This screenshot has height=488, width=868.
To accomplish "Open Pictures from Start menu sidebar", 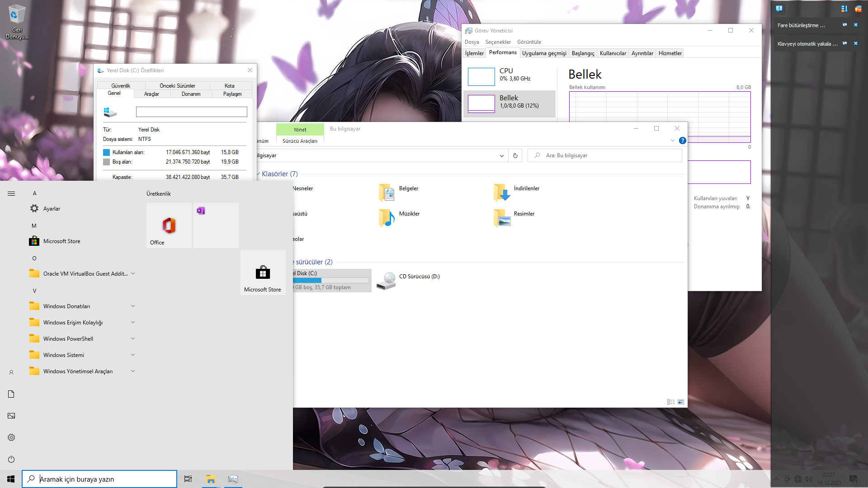I will pyautogui.click(x=11, y=416).
